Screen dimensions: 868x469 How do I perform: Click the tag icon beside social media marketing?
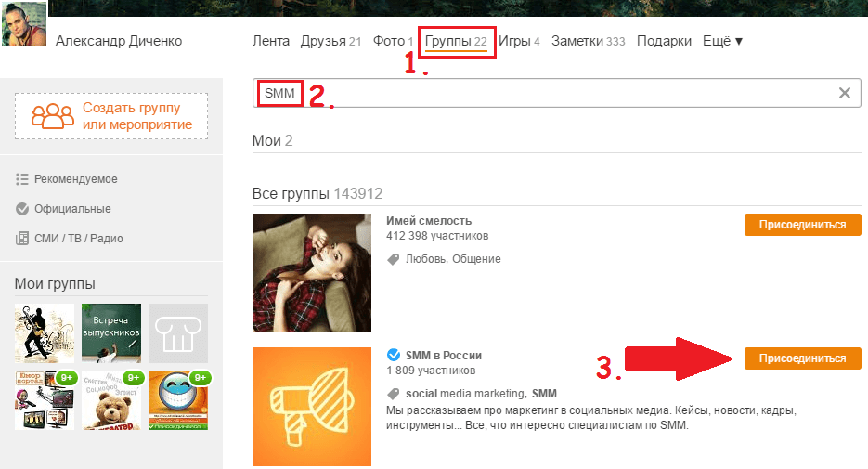click(x=393, y=394)
